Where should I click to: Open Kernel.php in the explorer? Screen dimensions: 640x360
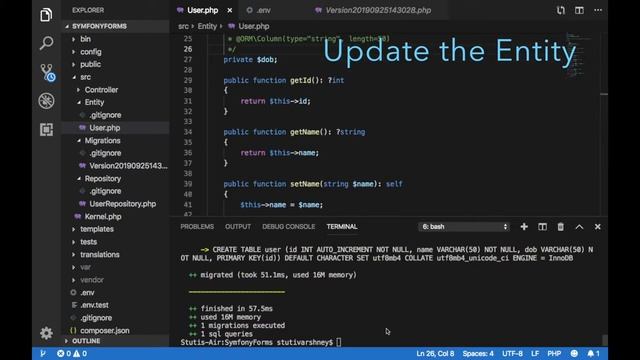tap(115, 217)
